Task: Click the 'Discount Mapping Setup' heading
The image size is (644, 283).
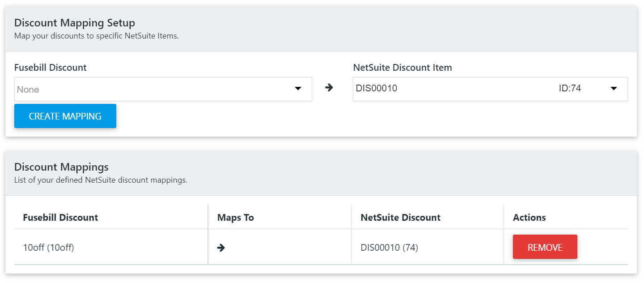Action: [x=75, y=22]
